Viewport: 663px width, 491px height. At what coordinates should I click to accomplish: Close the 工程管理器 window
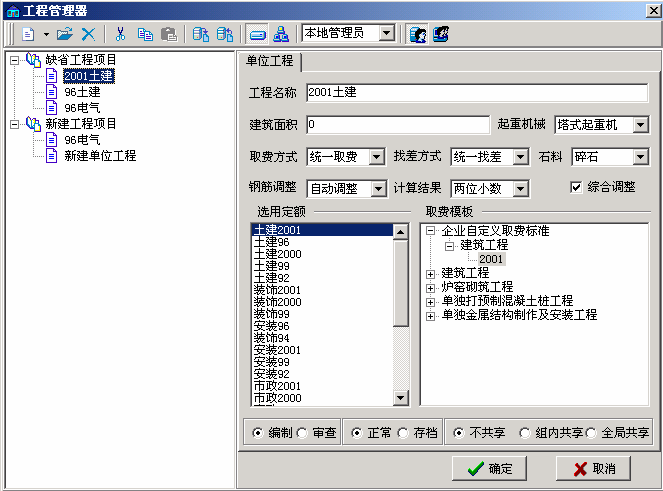point(653,11)
